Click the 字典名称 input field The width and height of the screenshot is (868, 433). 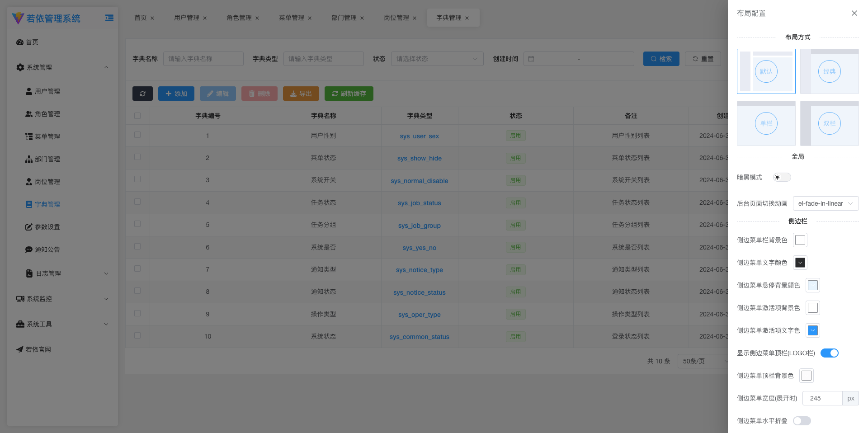203,59
